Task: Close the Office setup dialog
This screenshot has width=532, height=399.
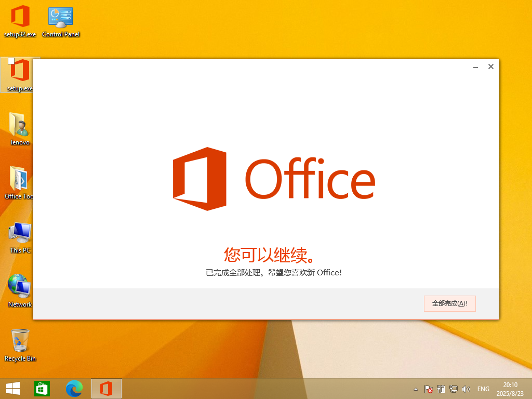Action: (490, 67)
